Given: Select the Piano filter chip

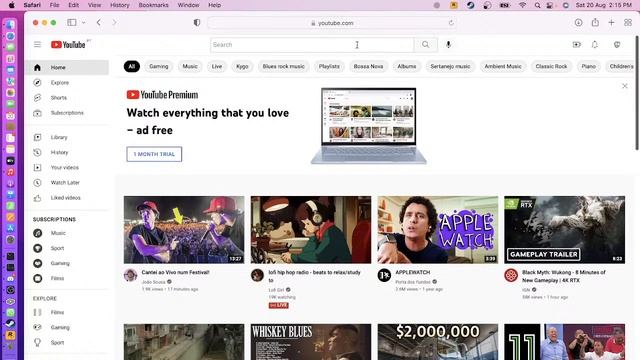Looking at the screenshot, I should pos(589,66).
